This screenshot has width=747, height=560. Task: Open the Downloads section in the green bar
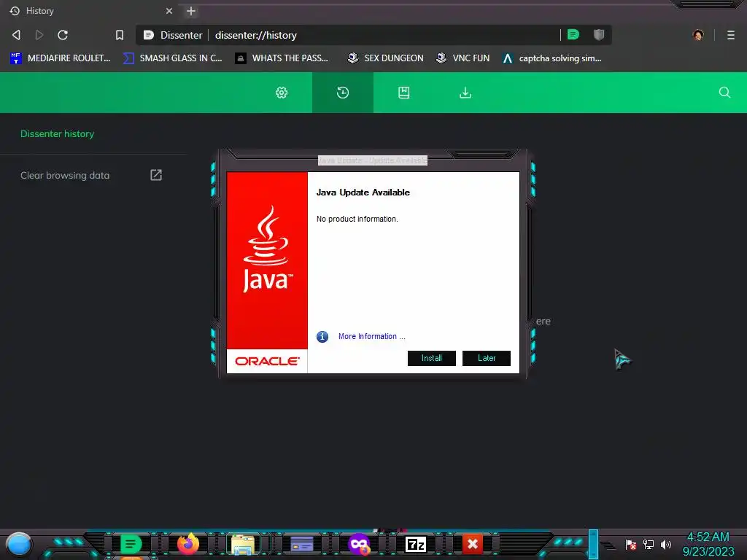pyautogui.click(x=465, y=93)
